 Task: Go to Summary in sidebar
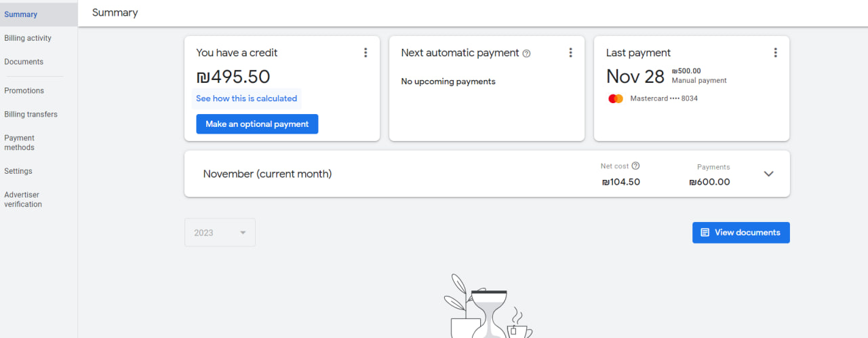(21, 14)
